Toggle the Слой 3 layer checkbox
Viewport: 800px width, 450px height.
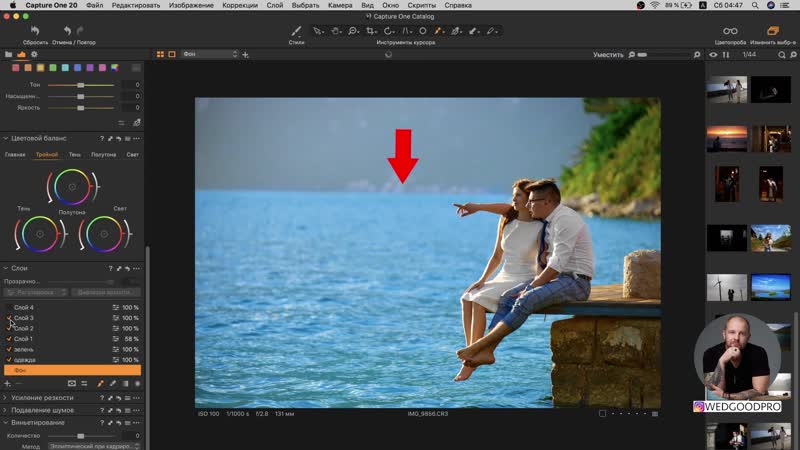coord(9,318)
